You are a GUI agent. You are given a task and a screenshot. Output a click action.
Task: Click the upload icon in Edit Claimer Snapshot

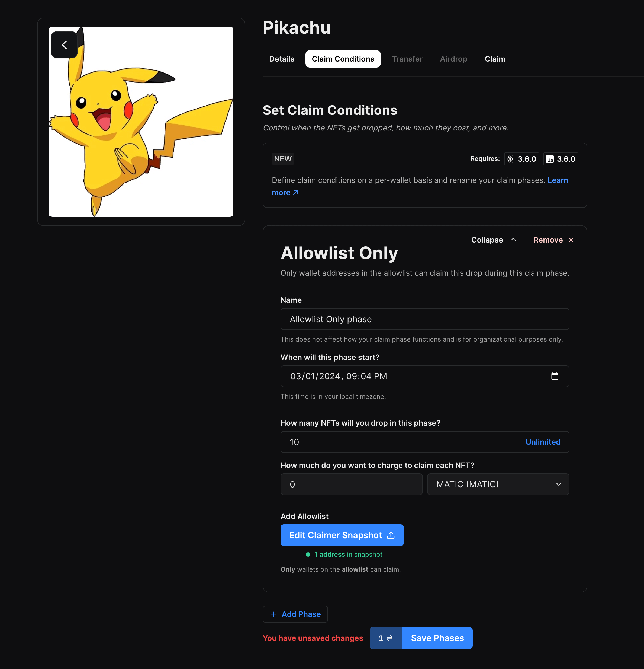(391, 535)
